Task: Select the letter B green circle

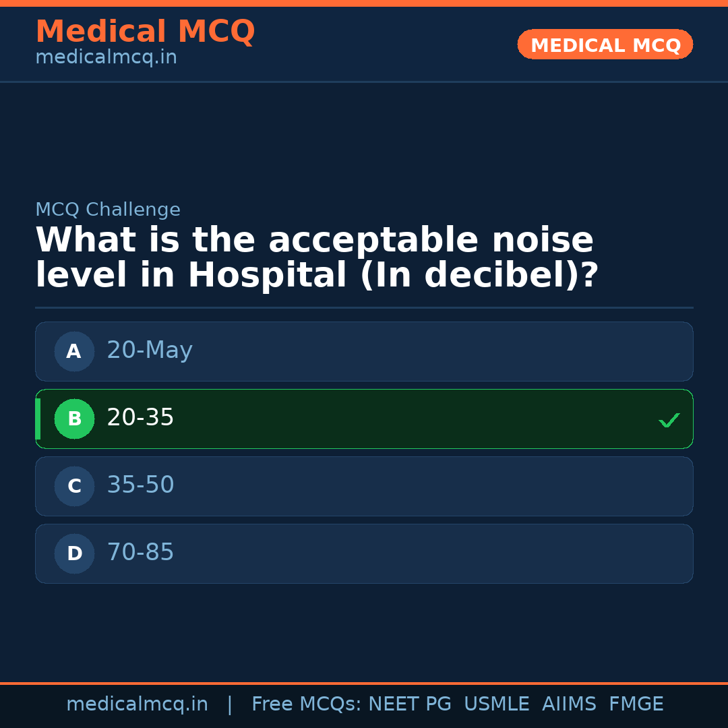Action: pos(74,419)
